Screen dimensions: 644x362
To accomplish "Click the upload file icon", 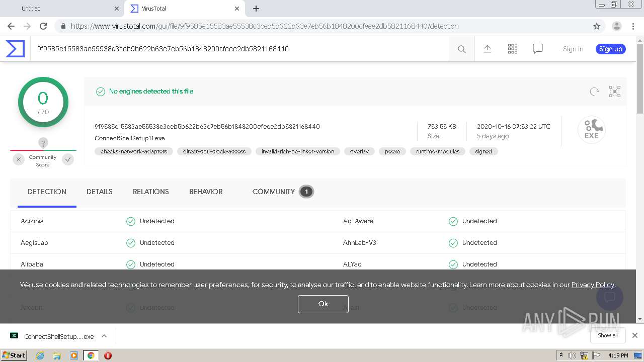I will [487, 49].
